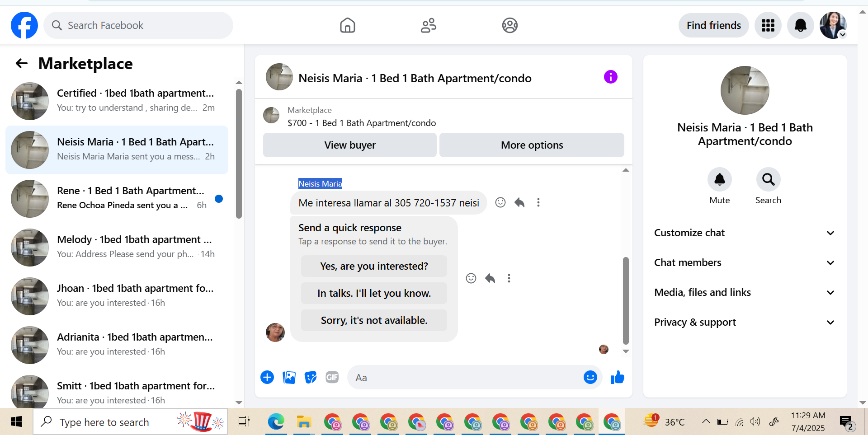Click the attach photo icon in composer

tap(289, 377)
